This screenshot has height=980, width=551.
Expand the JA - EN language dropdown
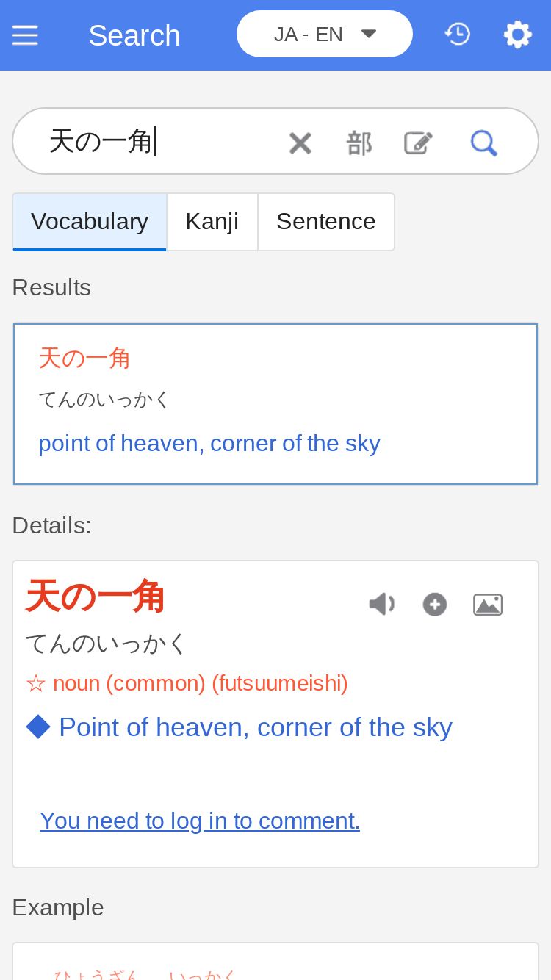pyautogui.click(x=324, y=34)
